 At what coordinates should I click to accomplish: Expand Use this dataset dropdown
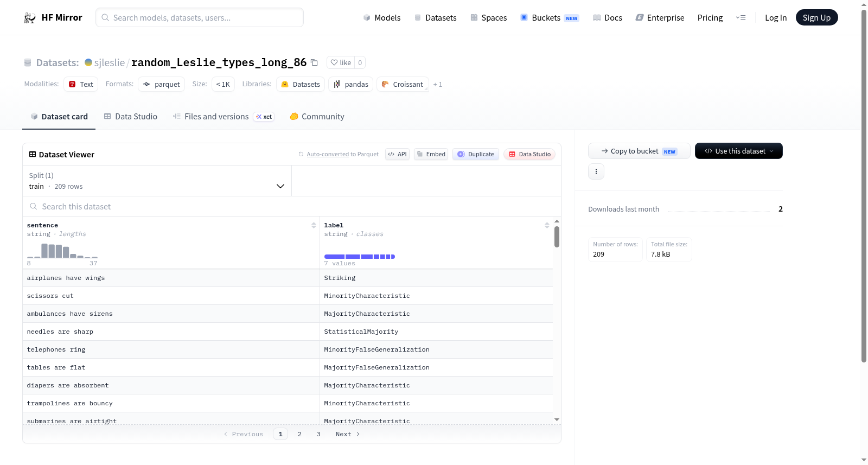(739, 151)
